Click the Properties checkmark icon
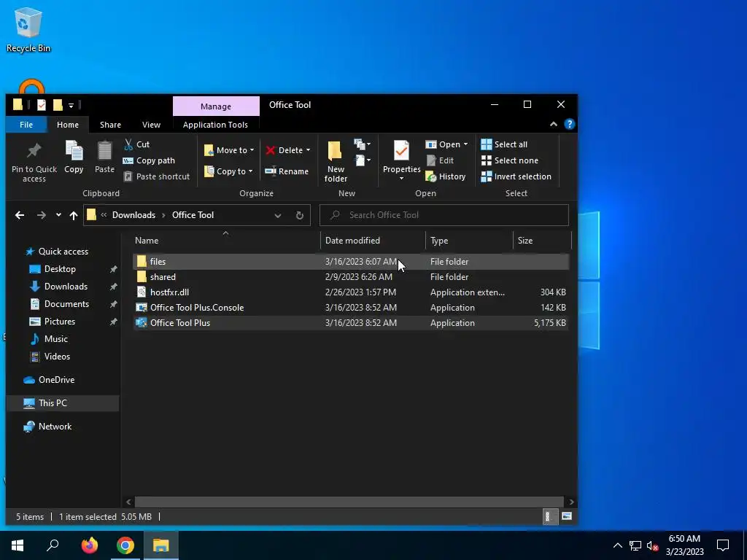Screen dimensions: 747x560 401,152
